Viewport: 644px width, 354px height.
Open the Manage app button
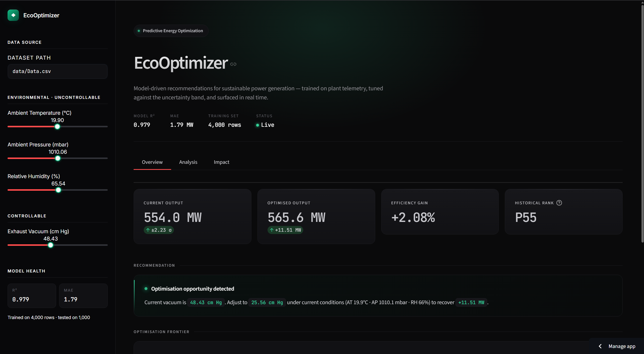click(x=617, y=346)
